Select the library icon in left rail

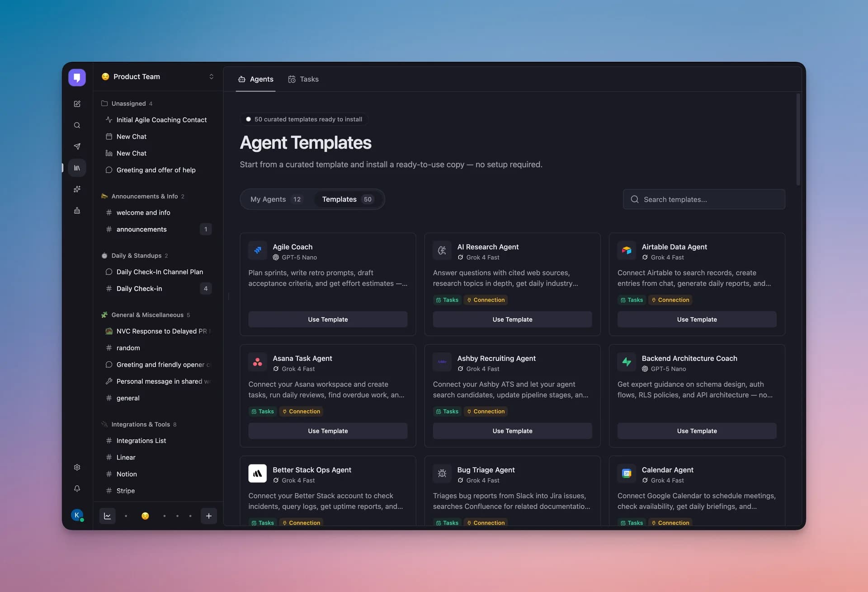[x=77, y=168]
